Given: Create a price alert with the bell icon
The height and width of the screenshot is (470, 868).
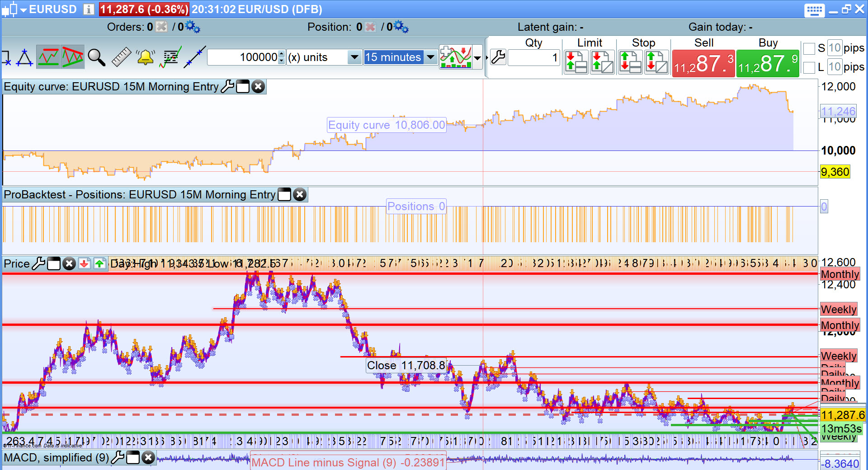Looking at the screenshot, I should coord(146,57).
